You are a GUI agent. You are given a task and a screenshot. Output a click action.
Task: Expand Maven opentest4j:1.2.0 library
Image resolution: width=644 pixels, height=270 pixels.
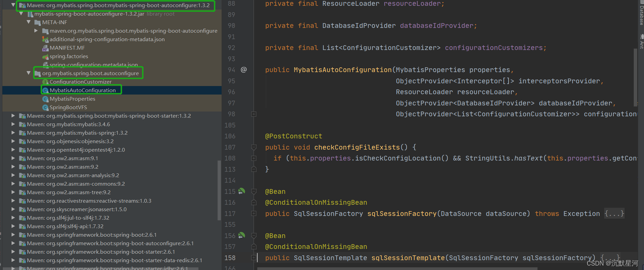pyautogui.click(x=13, y=150)
